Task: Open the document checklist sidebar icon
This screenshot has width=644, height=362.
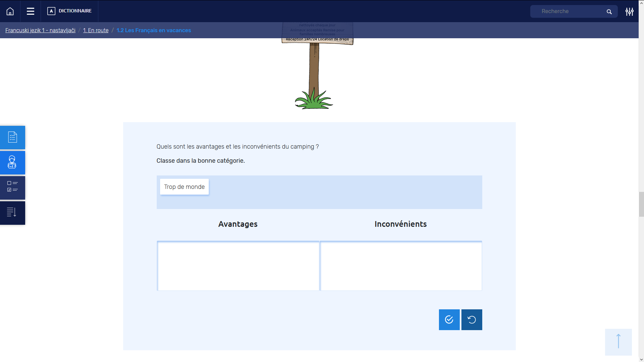Action: click(x=12, y=137)
